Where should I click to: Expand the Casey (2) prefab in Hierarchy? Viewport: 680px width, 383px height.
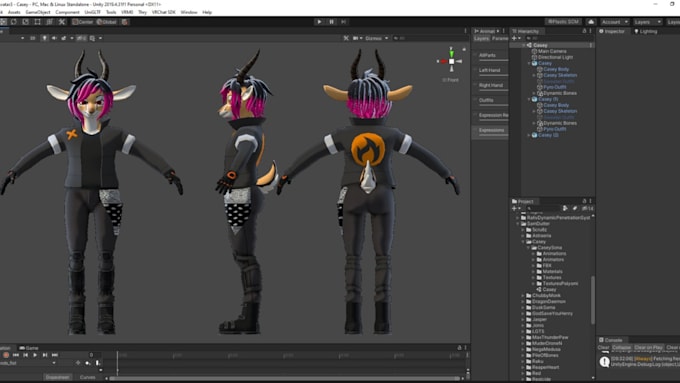click(x=529, y=135)
